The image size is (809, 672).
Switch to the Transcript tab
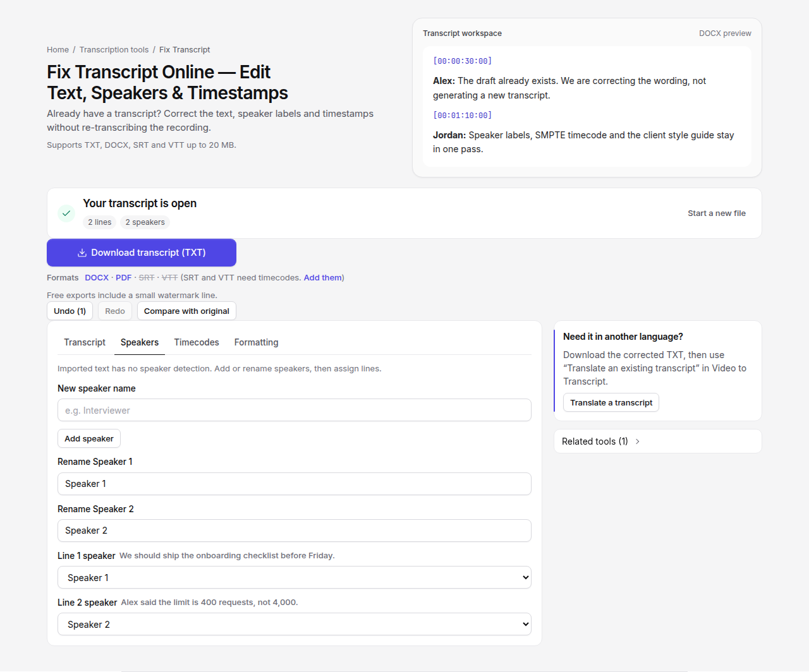click(x=85, y=342)
